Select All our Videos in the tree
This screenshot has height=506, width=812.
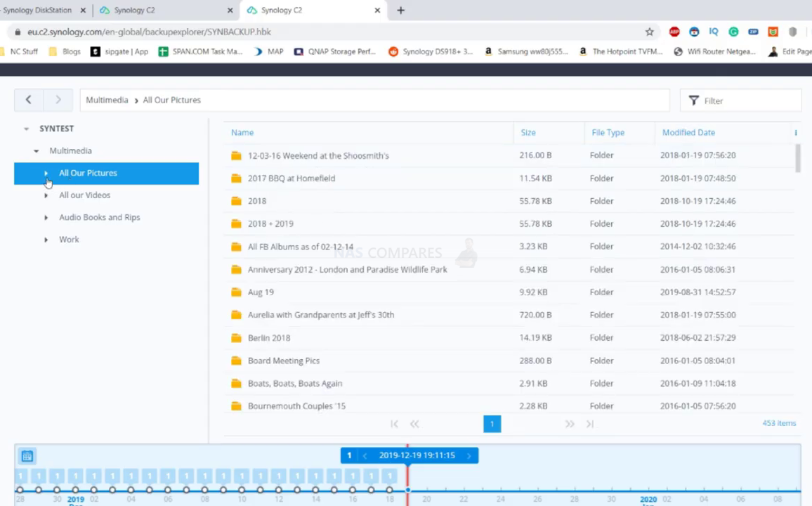click(x=84, y=195)
